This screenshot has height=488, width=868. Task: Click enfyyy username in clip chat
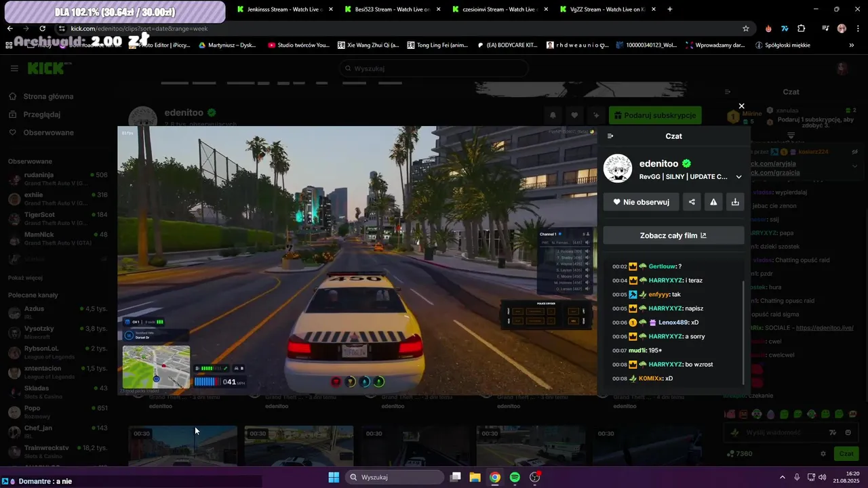(659, 294)
